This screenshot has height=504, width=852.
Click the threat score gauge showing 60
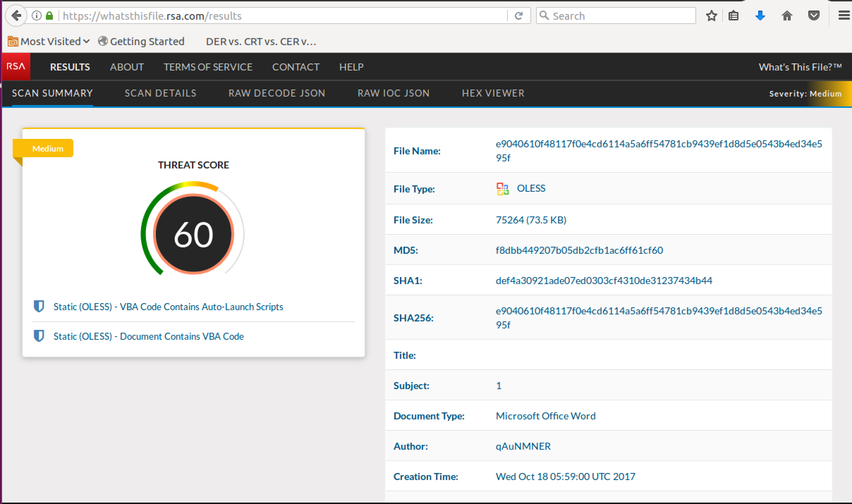pyautogui.click(x=193, y=234)
